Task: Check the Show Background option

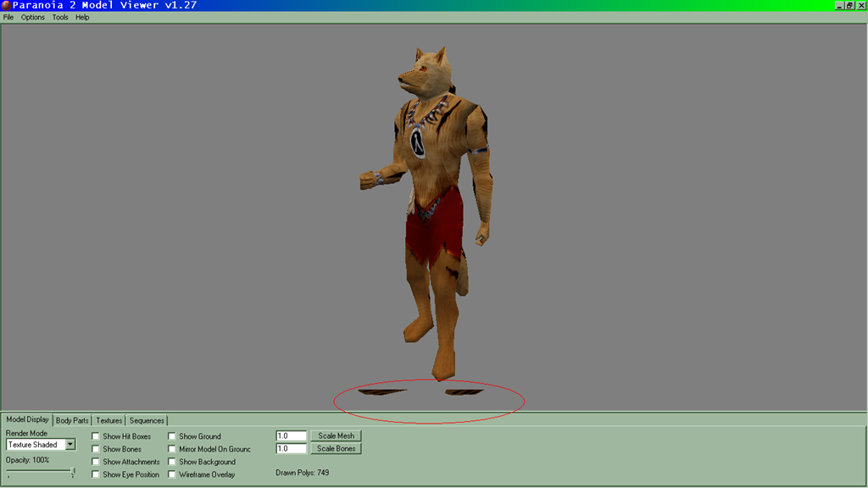Action: (172, 462)
